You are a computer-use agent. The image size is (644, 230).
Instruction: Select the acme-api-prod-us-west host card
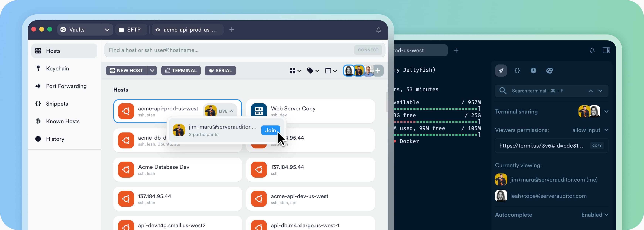177,111
